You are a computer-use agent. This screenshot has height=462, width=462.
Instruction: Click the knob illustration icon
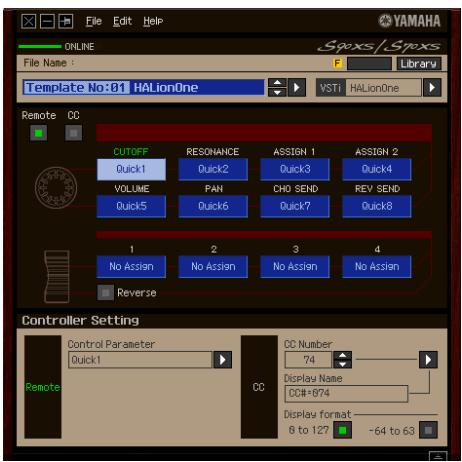pyautogui.click(x=56, y=188)
